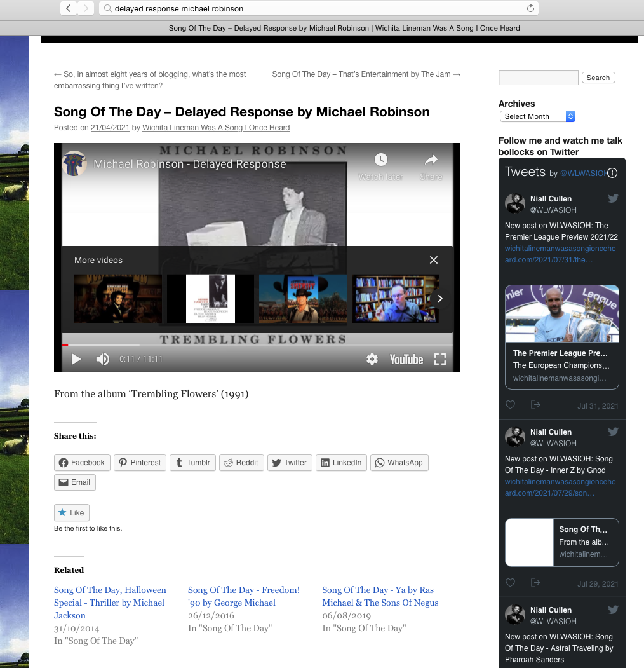Screen dimensions: 644x668
Task: Open the Sheriff cowboy suggested video
Action: 303,299
